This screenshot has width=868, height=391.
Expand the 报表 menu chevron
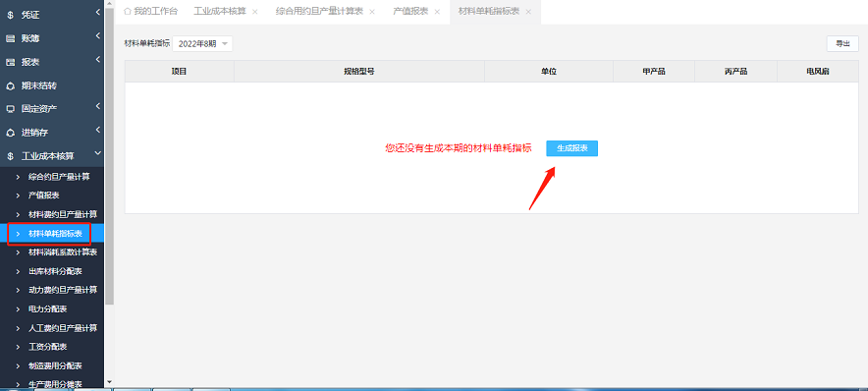[97, 59]
